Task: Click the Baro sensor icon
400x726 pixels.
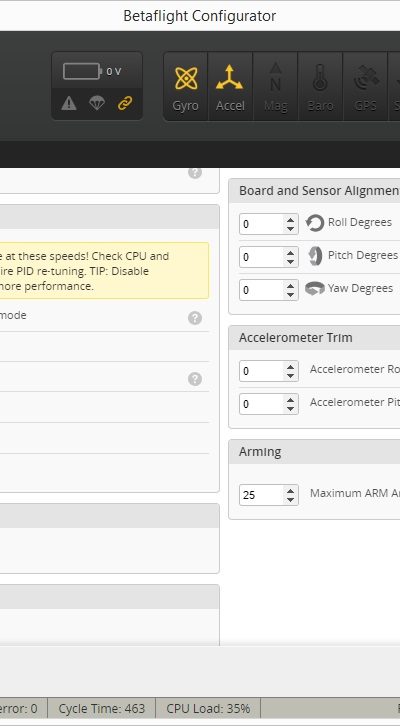Action: pyautogui.click(x=320, y=87)
